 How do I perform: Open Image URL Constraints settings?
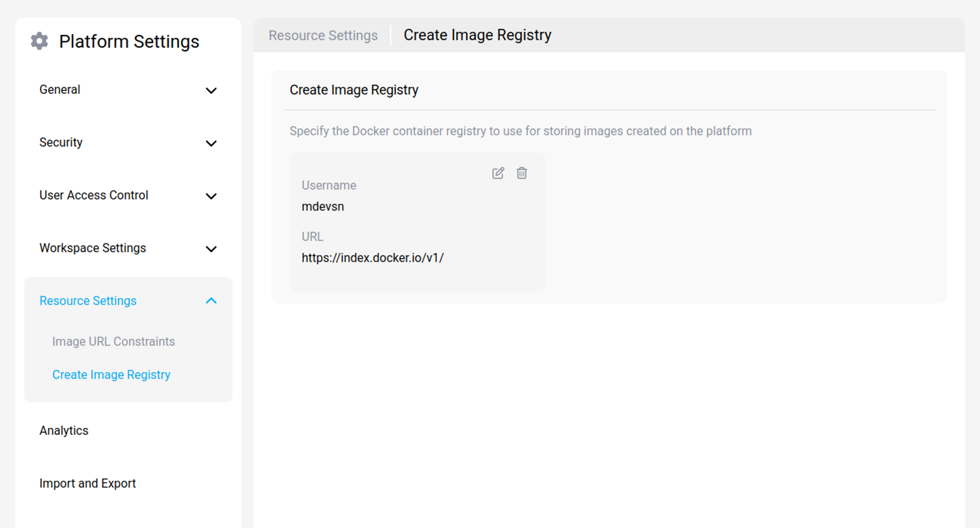click(113, 342)
